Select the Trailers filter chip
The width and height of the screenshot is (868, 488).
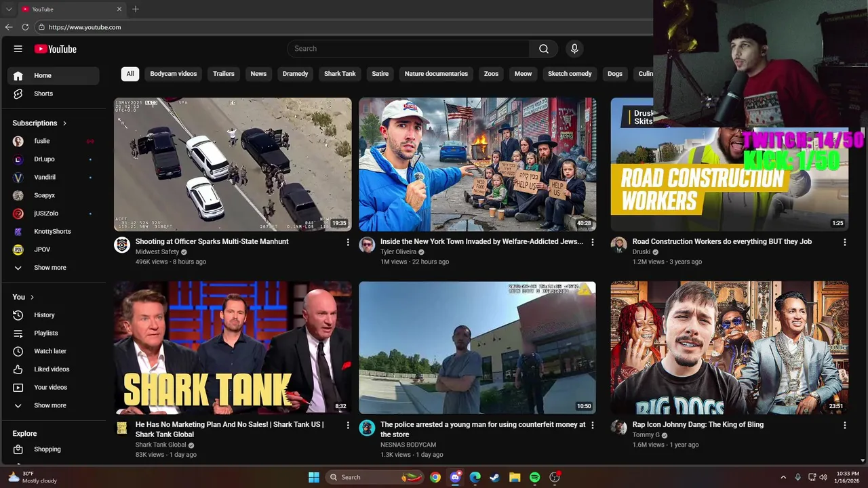224,74
